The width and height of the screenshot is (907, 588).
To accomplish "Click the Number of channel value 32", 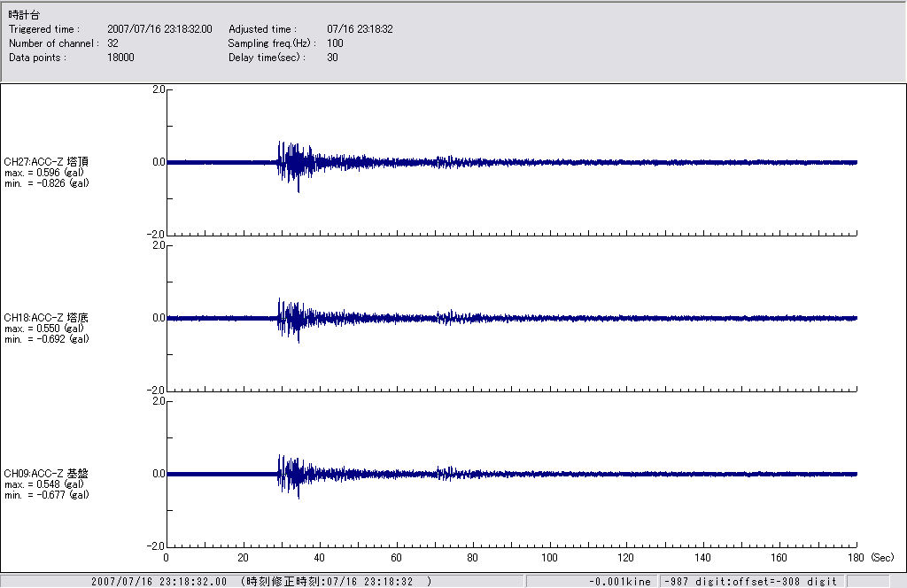I will 112,43.
